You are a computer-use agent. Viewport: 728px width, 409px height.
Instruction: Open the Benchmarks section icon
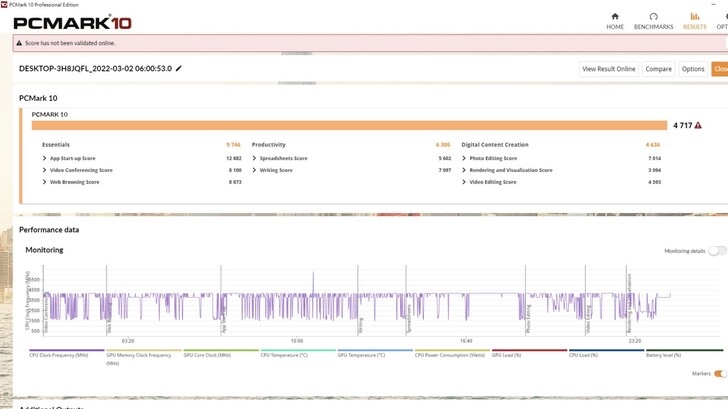[x=653, y=17]
